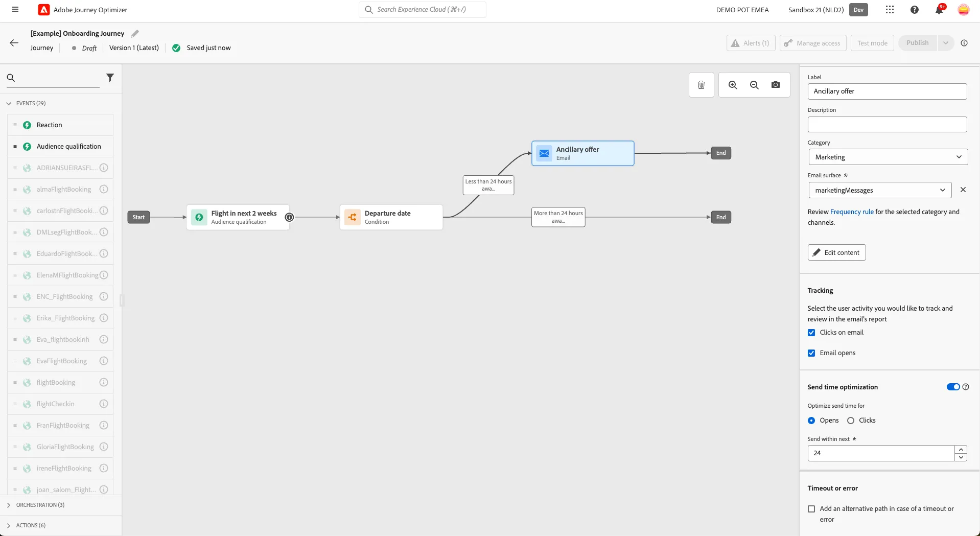Zoom in on the journey canvas
Image resolution: width=980 pixels, height=536 pixels.
[733, 85]
